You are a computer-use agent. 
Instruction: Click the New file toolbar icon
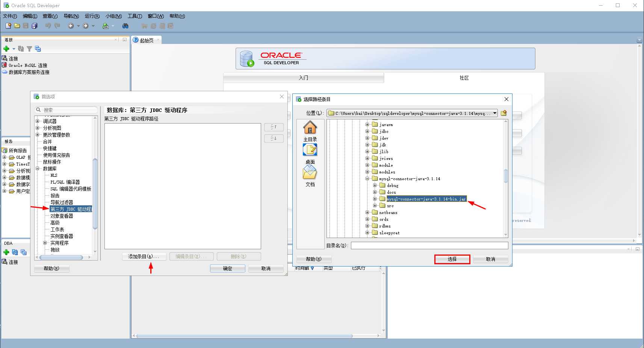pyautogui.click(x=8, y=26)
